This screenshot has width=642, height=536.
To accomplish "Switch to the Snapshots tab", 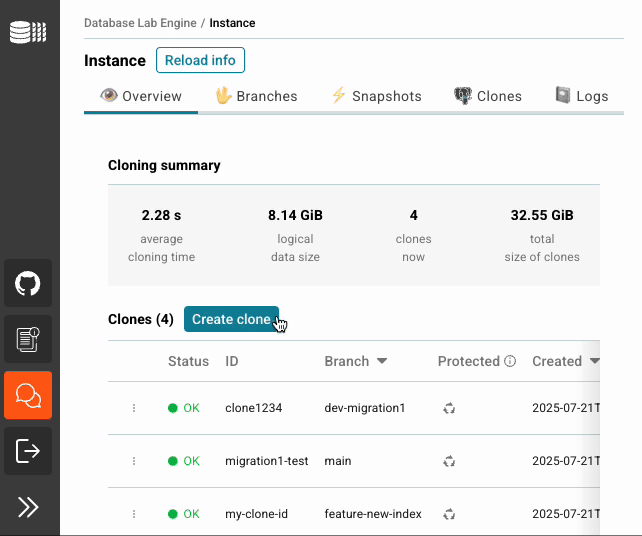I will pos(376,96).
